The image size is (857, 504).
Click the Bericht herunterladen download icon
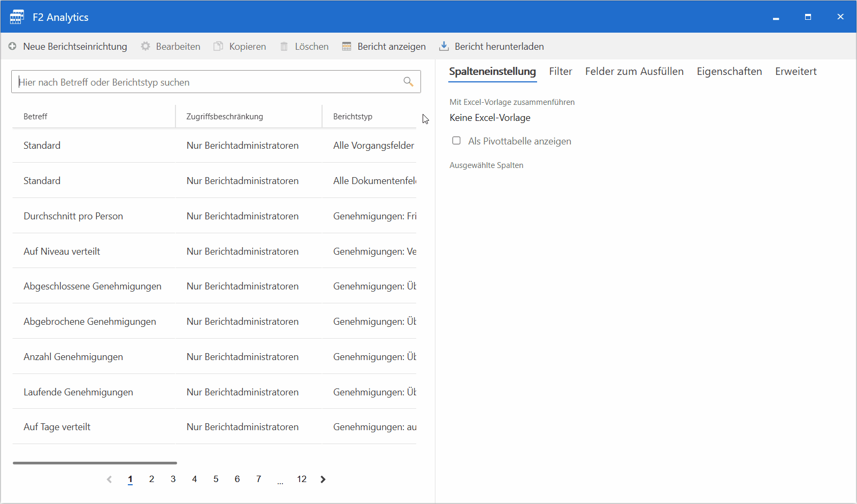443,47
